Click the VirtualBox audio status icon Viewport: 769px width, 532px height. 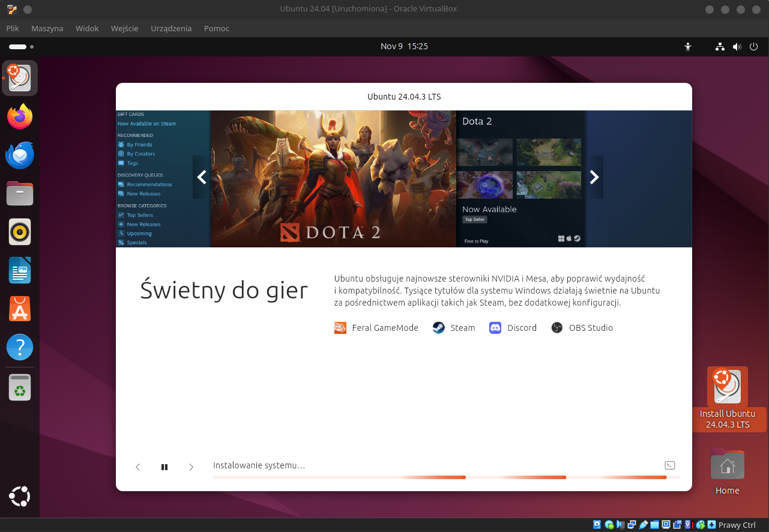pyautogui.click(x=621, y=525)
